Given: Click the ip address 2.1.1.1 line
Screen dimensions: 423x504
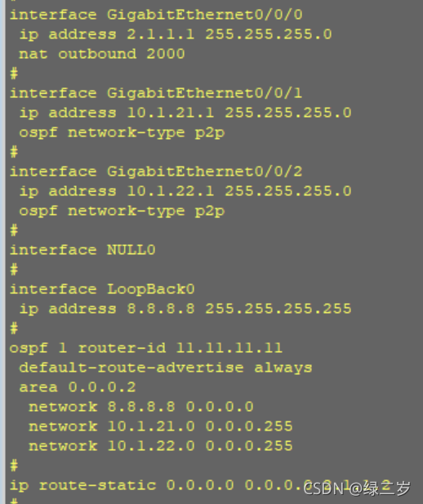Looking at the screenshot, I should [176, 34].
